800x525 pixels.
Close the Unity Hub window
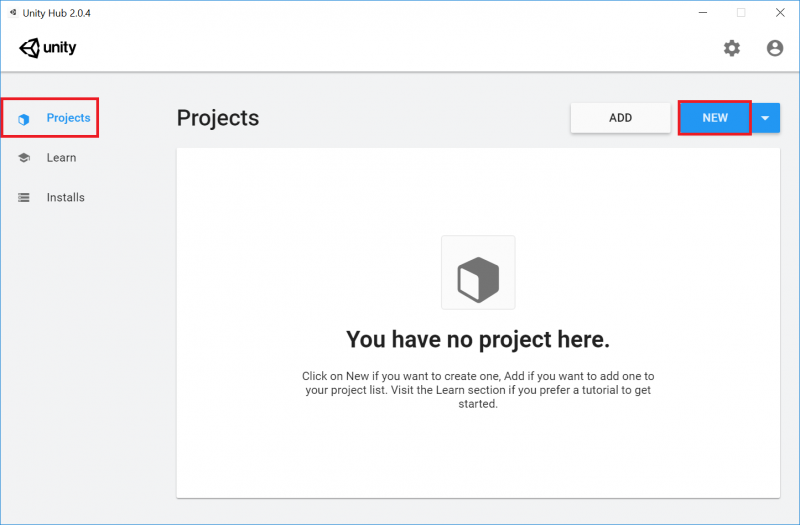[x=780, y=13]
